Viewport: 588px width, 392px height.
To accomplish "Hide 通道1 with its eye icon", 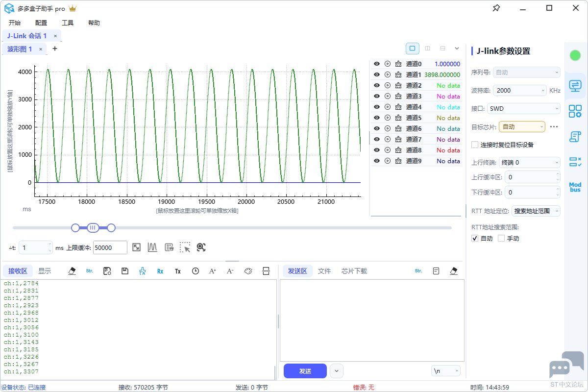I will [377, 74].
